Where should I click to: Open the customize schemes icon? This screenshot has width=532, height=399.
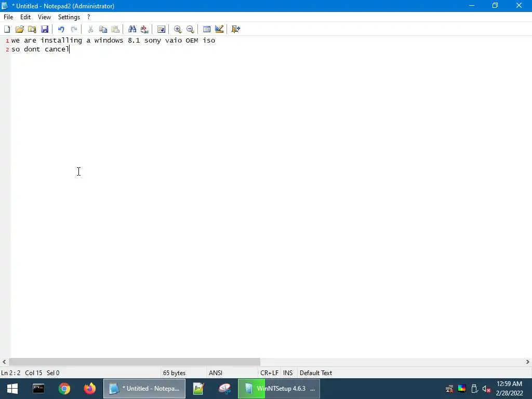[219, 29]
